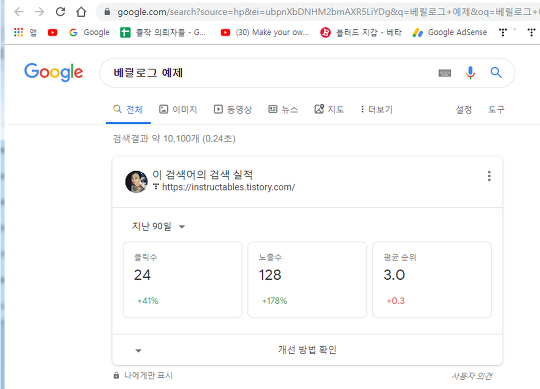Screen dimensions: 540x389
Task: Open the on-screen keyboard icon
Action: point(445,73)
